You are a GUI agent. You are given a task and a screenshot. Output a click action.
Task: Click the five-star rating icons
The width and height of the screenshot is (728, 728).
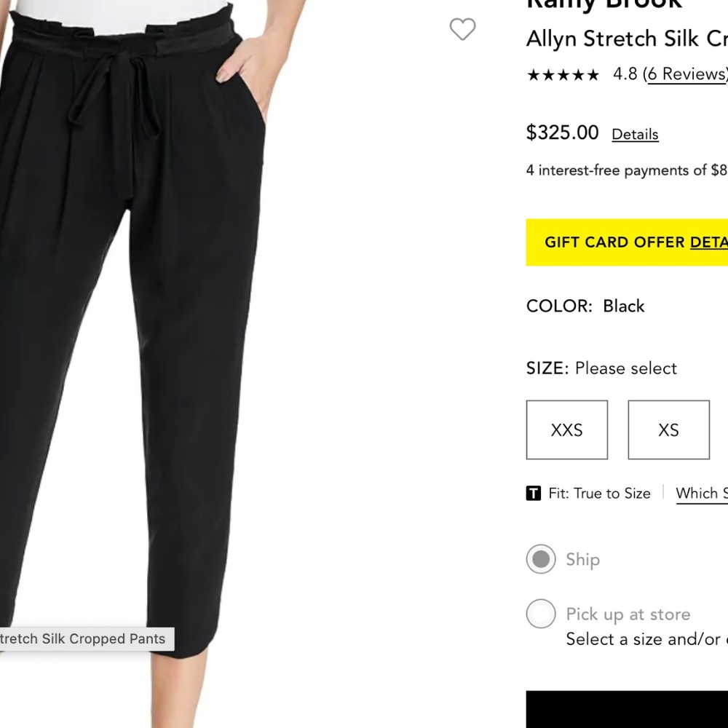coord(562,74)
